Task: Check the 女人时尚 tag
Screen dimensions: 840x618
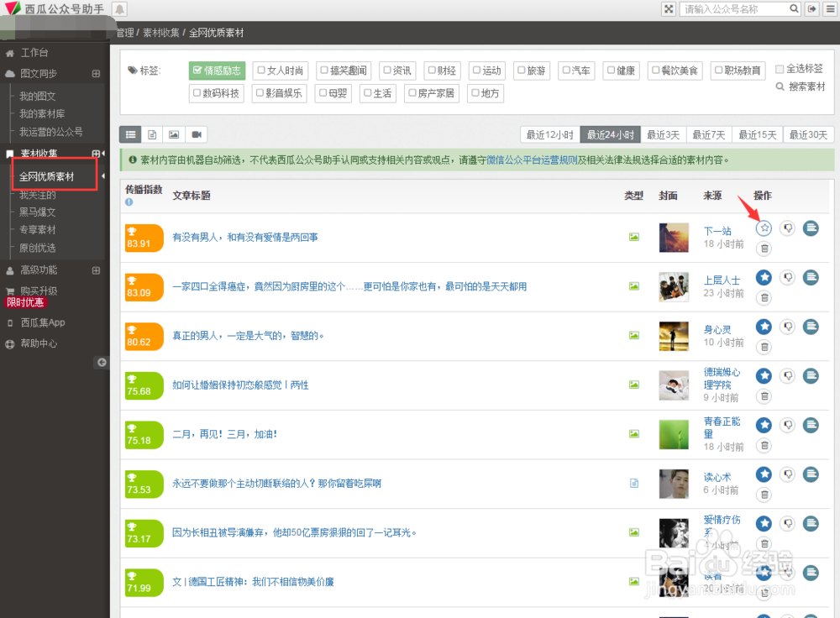Action: (x=280, y=71)
